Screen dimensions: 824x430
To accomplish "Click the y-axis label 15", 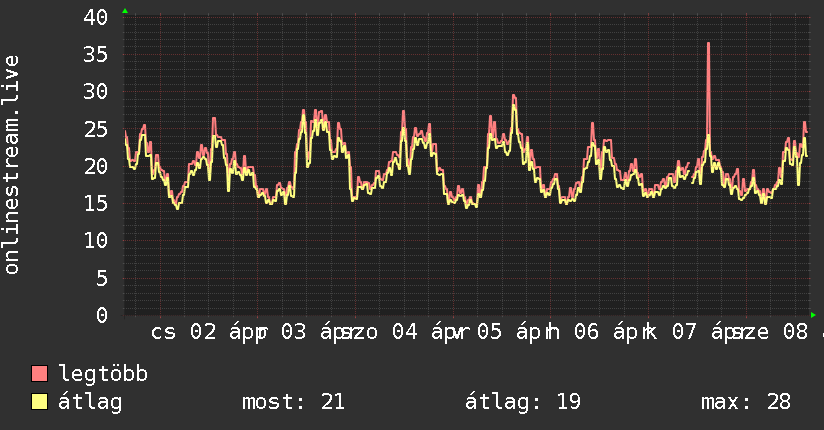I will tap(96, 203).
